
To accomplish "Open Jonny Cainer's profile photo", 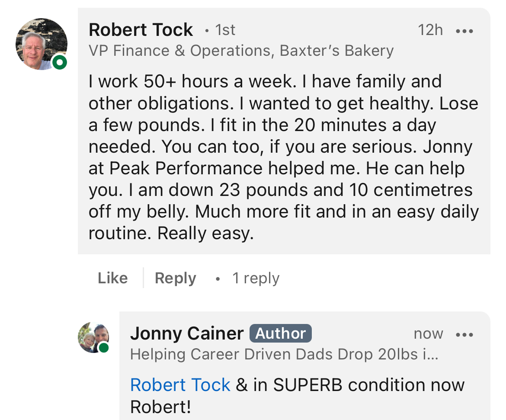I will (93, 337).
